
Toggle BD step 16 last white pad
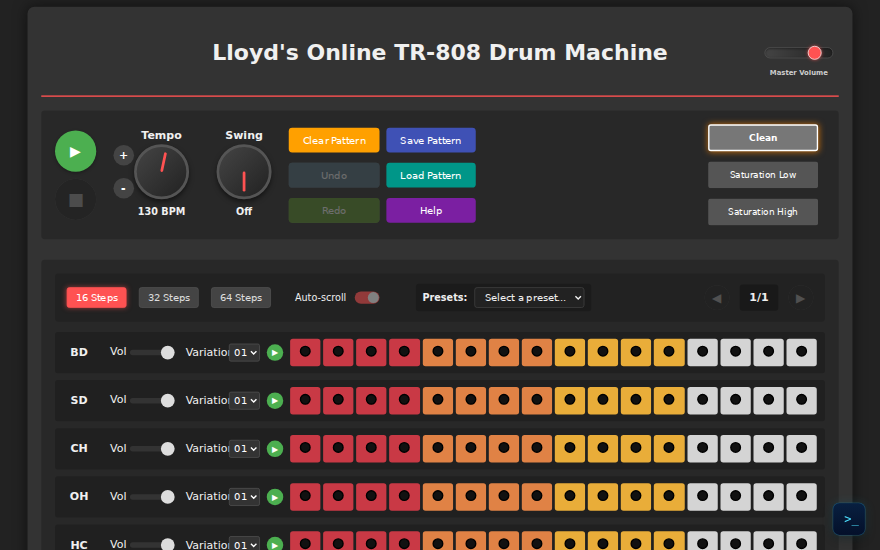tap(801, 352)
